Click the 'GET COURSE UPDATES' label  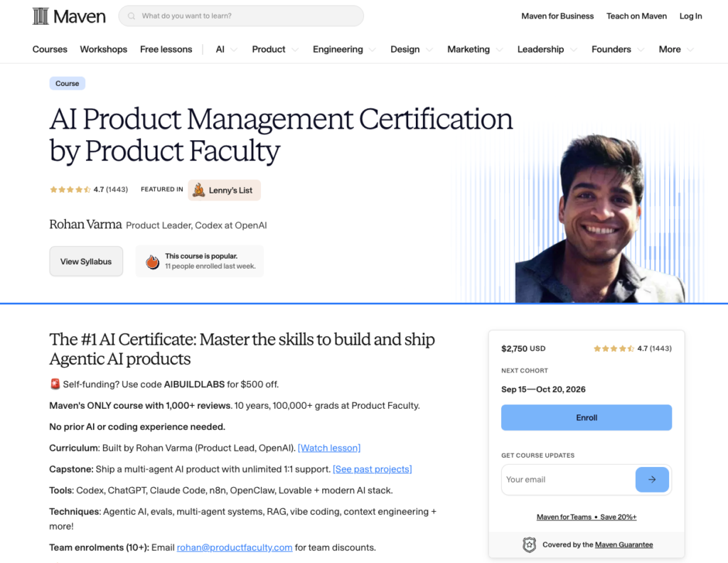(x=537, y=456)
